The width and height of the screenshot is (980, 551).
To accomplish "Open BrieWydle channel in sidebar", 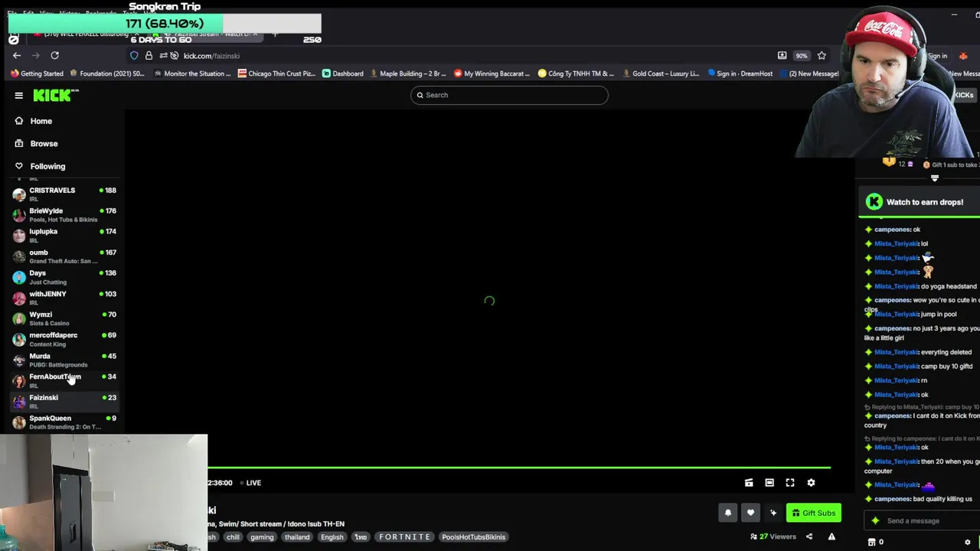I will 64,215.
